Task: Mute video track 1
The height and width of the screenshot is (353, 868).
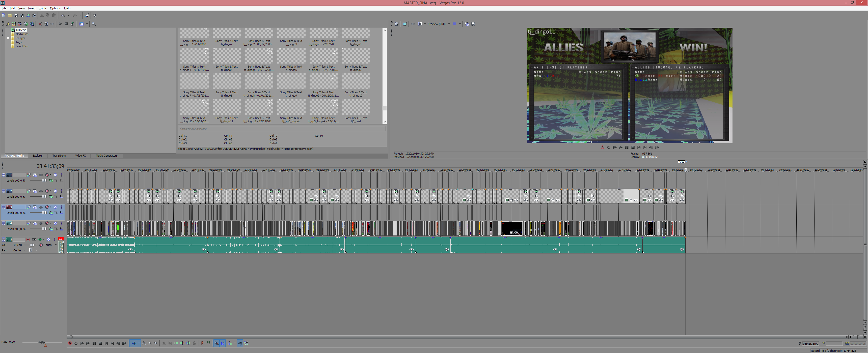Action: (56, 175)
